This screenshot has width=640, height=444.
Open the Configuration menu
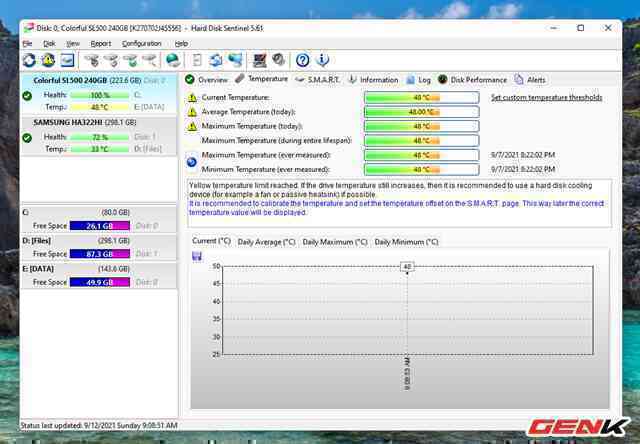click(142, 44)
